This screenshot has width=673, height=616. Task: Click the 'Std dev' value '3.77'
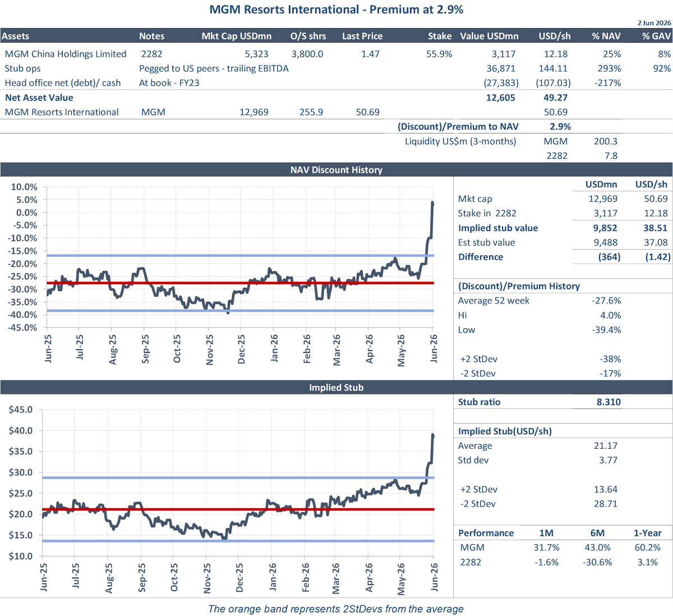click(608, 460)
